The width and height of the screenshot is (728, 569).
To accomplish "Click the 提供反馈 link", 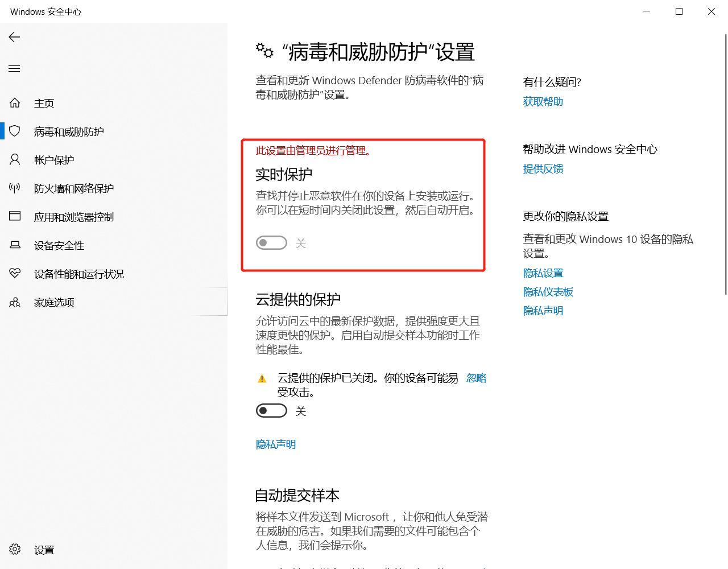I will (543, 169).
